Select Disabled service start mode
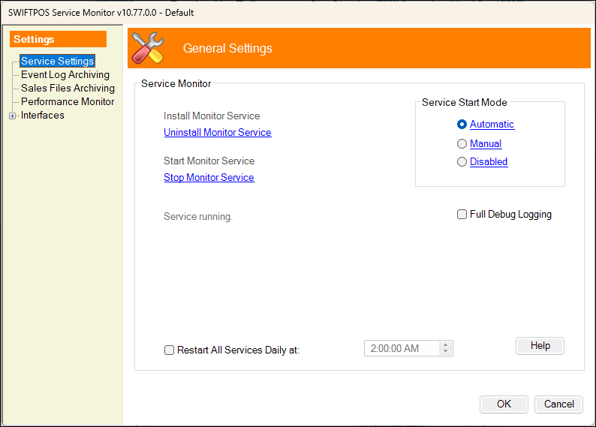Viewport: 596px width, 427px height. click(x=461, y=162)
